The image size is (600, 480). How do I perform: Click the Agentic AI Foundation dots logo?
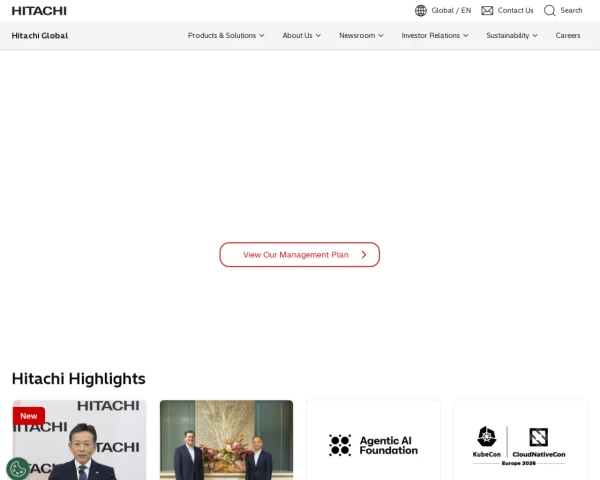pos(340,445)
